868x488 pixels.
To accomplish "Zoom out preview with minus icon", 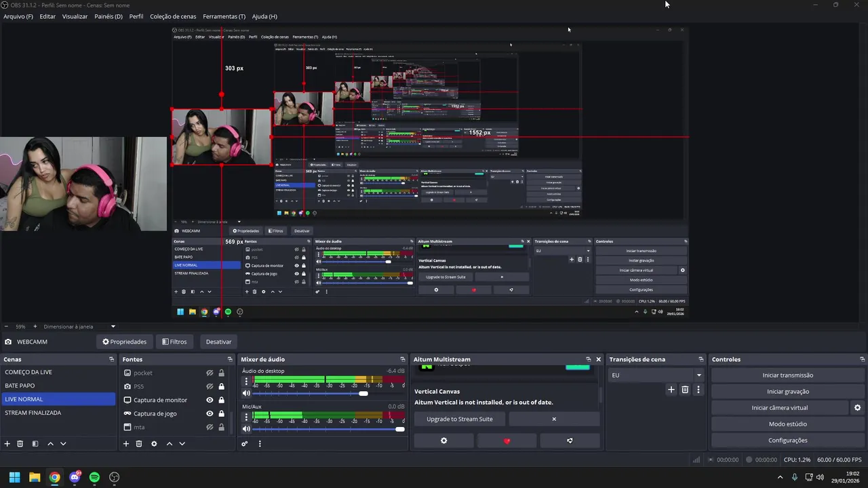I will point(6,327).
